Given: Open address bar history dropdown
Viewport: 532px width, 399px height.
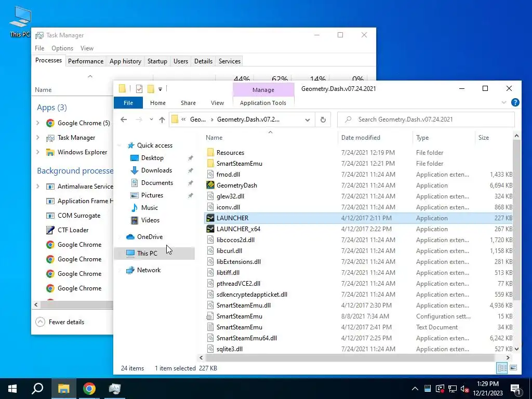Looking at the screenshot, I should pos(308,120).
